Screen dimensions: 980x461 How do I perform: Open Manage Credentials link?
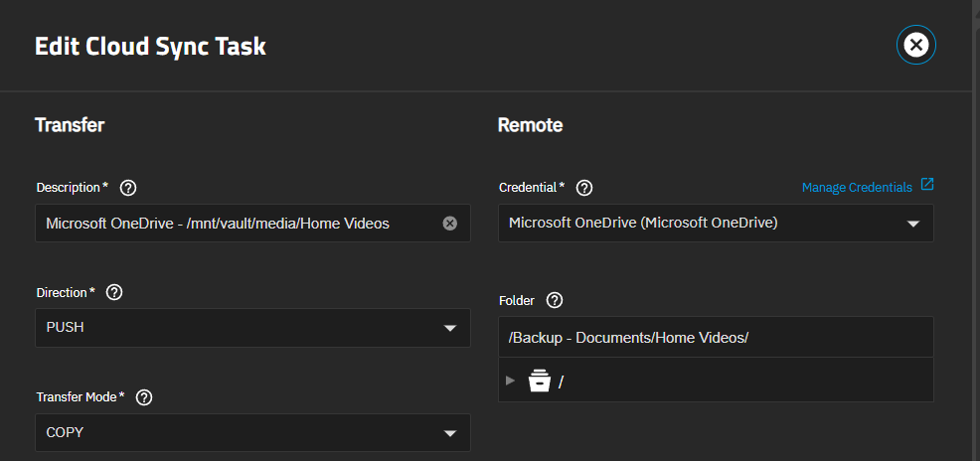[x=857, y=188]
